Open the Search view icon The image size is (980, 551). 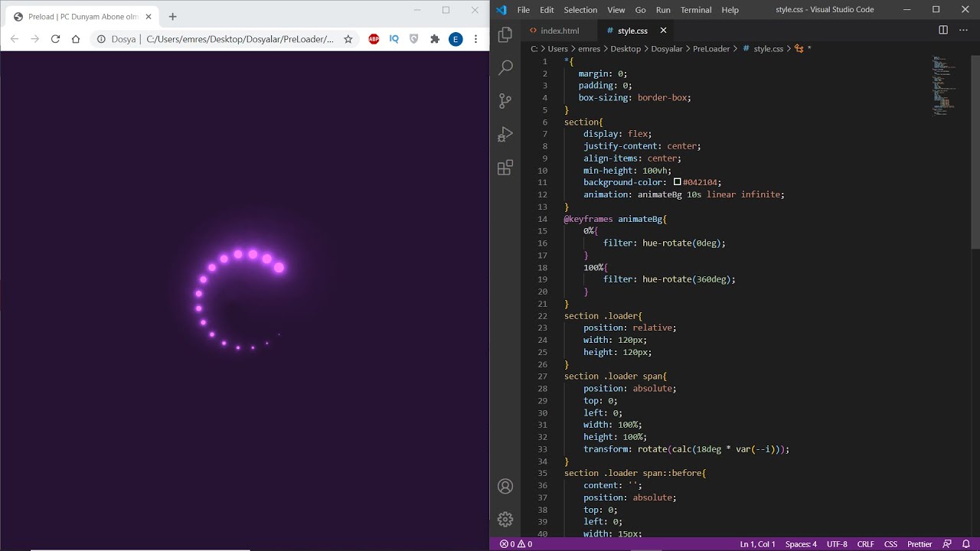coord(505,67)
